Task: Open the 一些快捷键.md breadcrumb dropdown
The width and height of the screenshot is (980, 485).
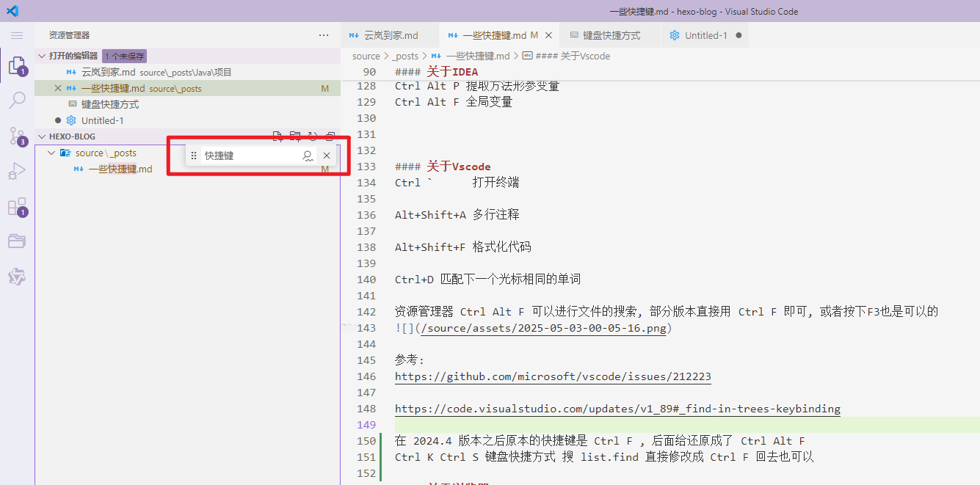Action: (x=471, y=56)
